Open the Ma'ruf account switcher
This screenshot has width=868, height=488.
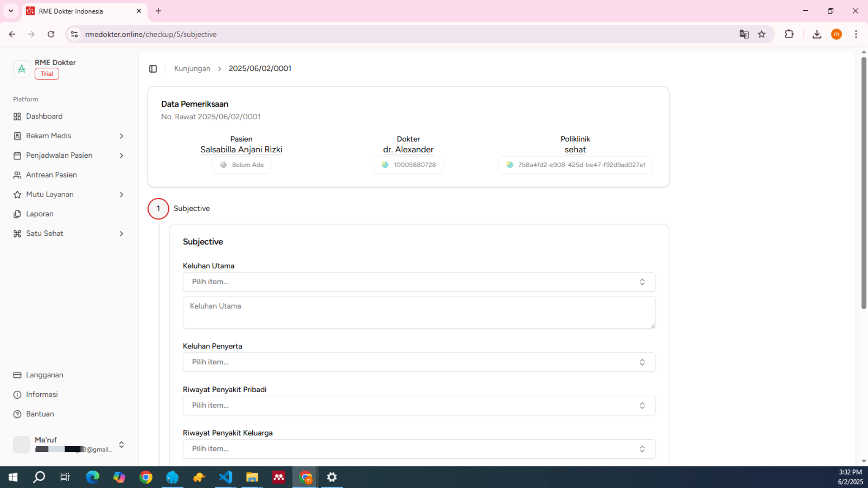(121, 445)
